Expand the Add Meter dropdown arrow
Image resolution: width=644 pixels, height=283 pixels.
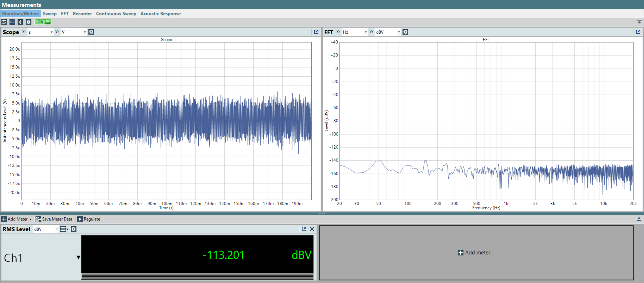[x=30, y=219]
